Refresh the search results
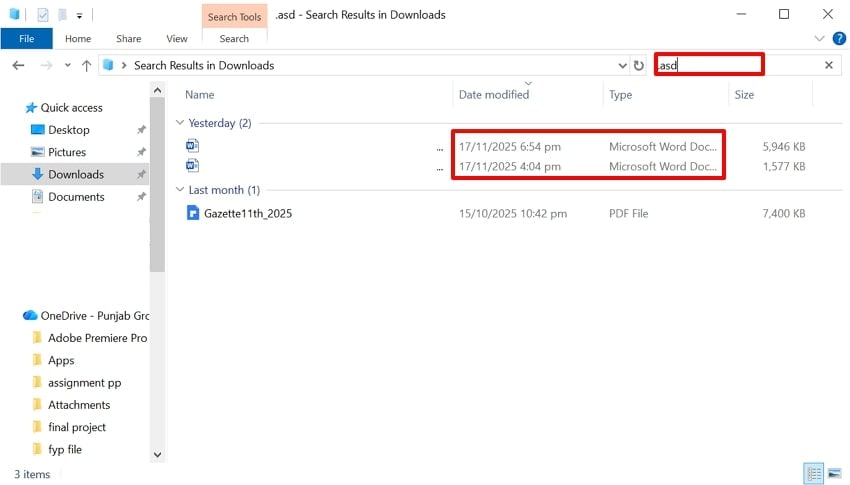 [x=639, y=66]
